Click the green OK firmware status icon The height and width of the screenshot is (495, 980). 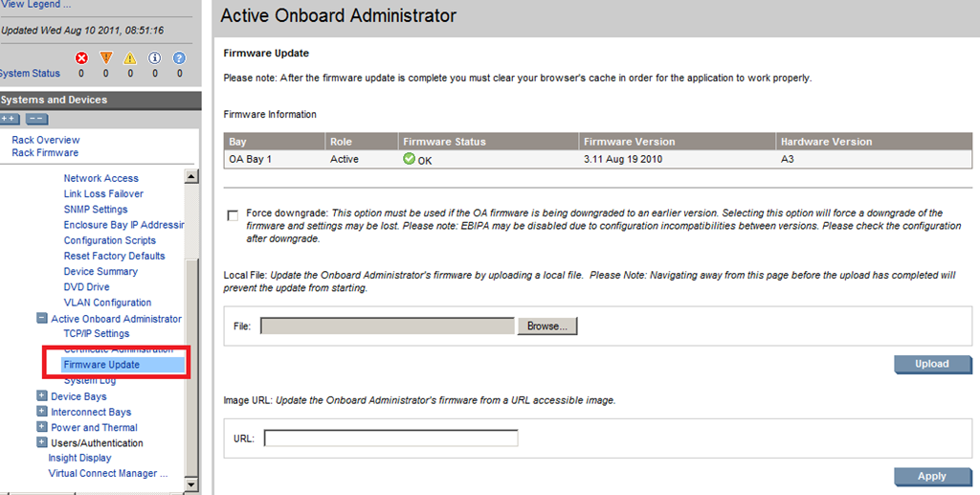(x=410, y=159)
